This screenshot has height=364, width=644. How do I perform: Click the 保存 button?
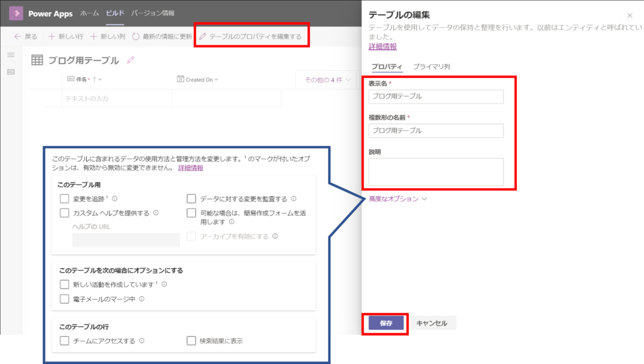(x=386, y=323)
